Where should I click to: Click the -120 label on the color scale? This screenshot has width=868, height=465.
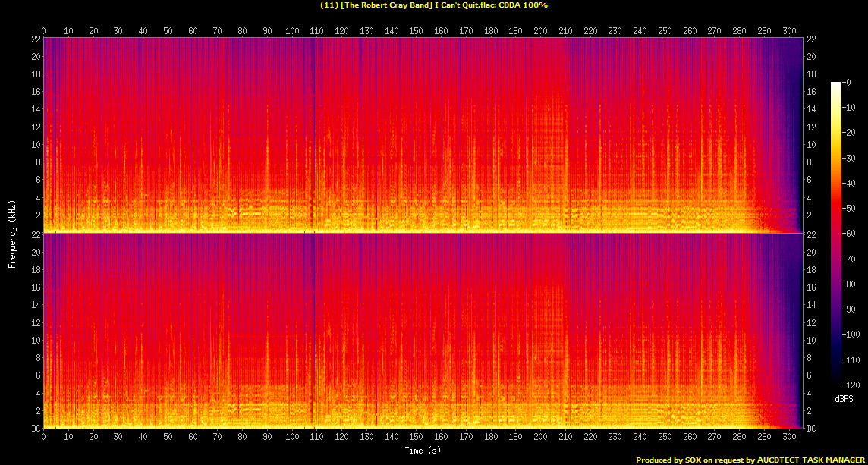pyautogui.click(x=851, y=384)
